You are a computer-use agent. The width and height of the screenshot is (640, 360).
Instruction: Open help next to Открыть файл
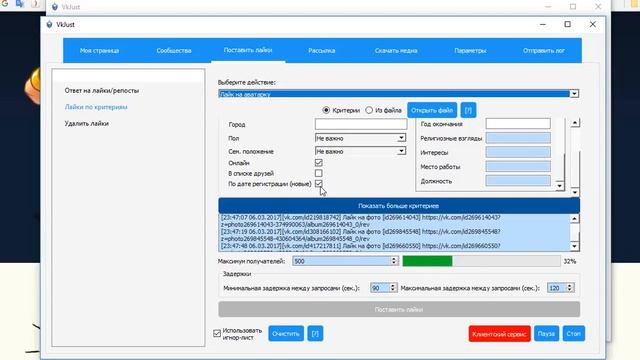468,110
